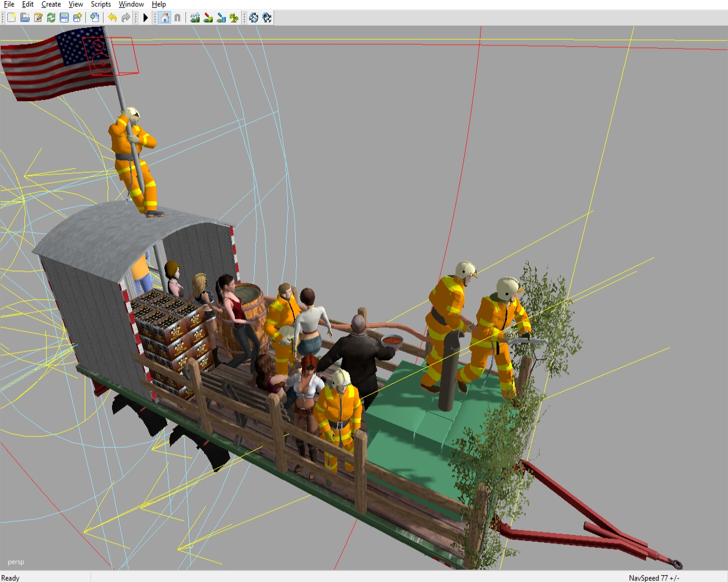Viewport: 728px width, 582px height.
Task: Click the import page icon with plus
Action: click(95, 18)
